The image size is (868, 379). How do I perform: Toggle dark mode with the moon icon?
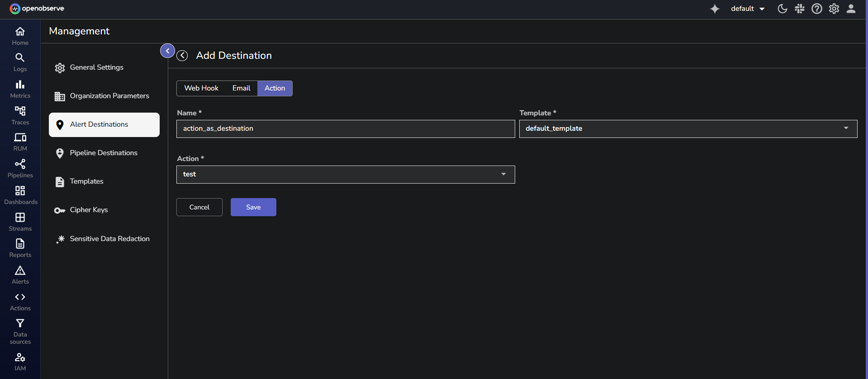point(782,9)
